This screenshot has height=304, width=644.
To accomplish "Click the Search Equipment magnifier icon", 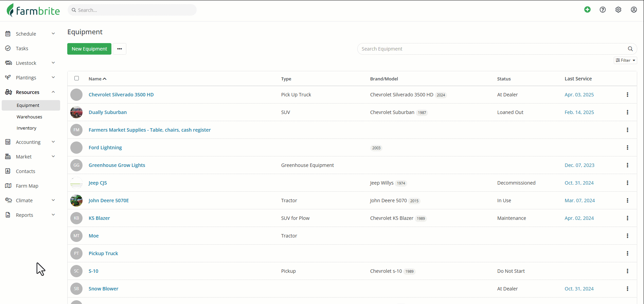I will tap(630, 49).
